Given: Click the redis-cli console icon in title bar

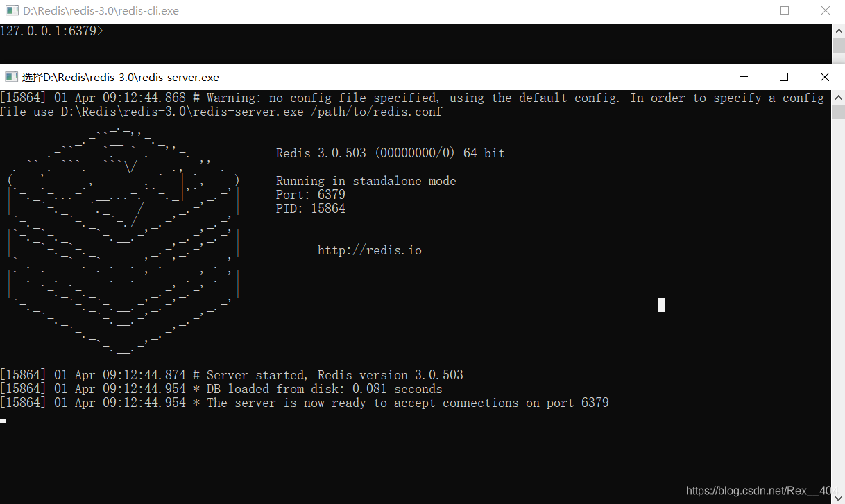Looking at the screenshot, I should click(x=11, y=10).
